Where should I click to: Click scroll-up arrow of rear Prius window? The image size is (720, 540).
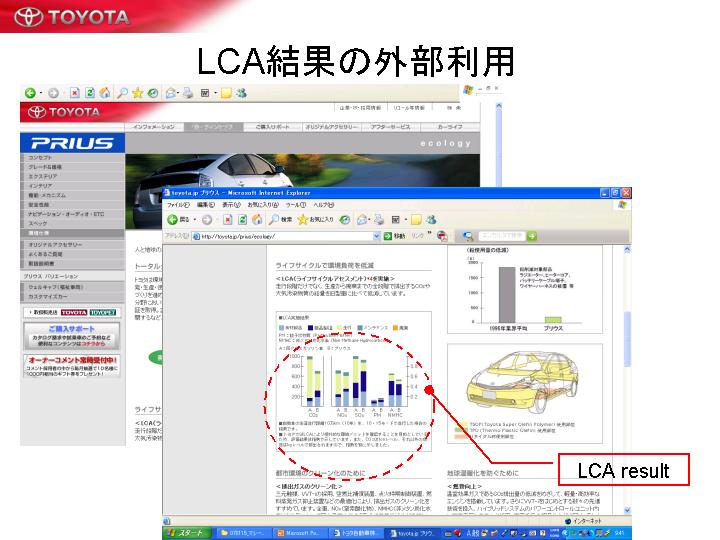(499, 106)
